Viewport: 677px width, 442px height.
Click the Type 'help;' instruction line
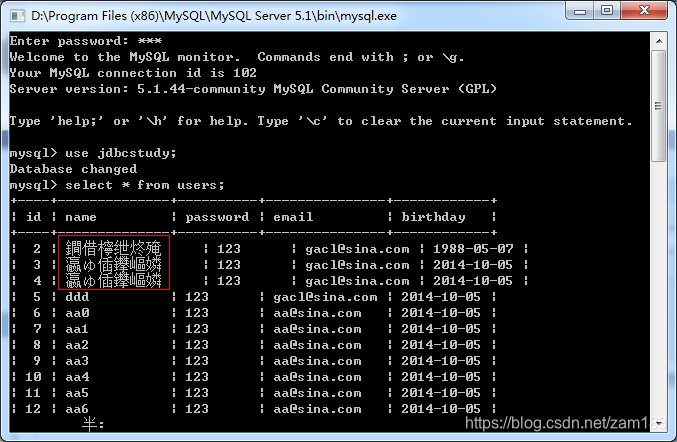321,121
